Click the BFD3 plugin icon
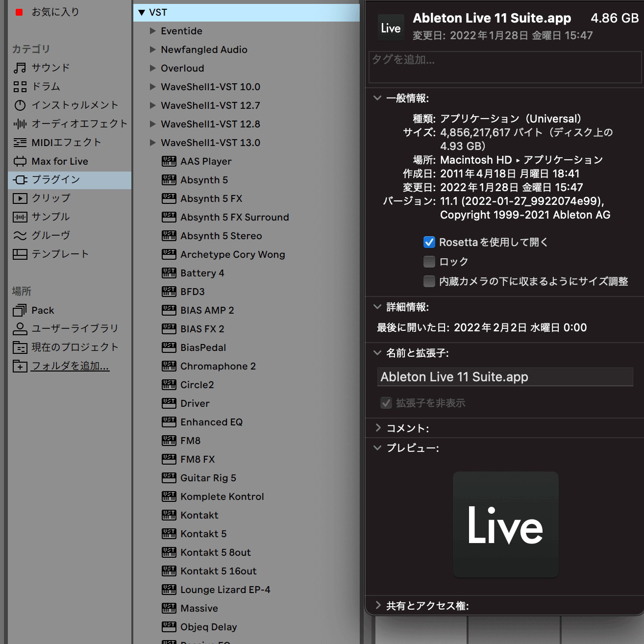The height and width of the screenshot is (644, 644). click(x=169, y=291)
